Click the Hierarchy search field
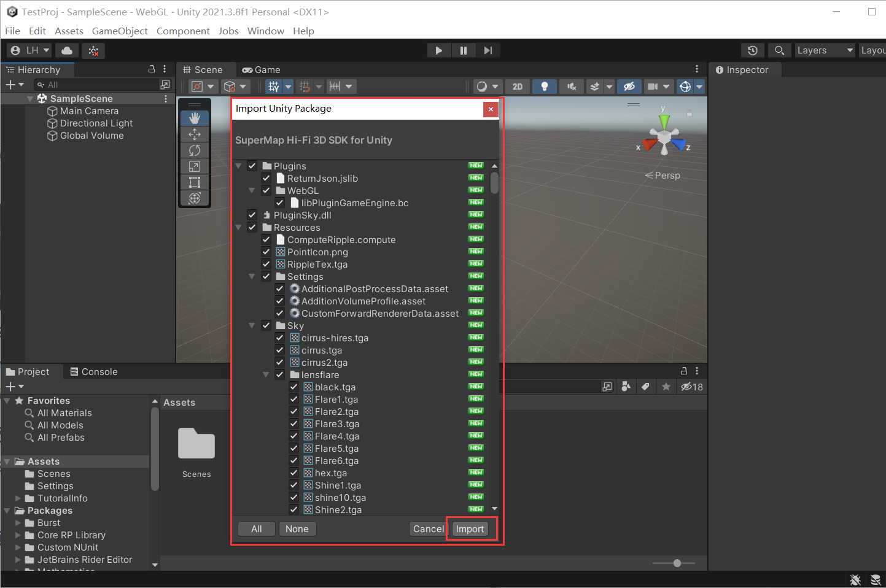 click(96, 85)
